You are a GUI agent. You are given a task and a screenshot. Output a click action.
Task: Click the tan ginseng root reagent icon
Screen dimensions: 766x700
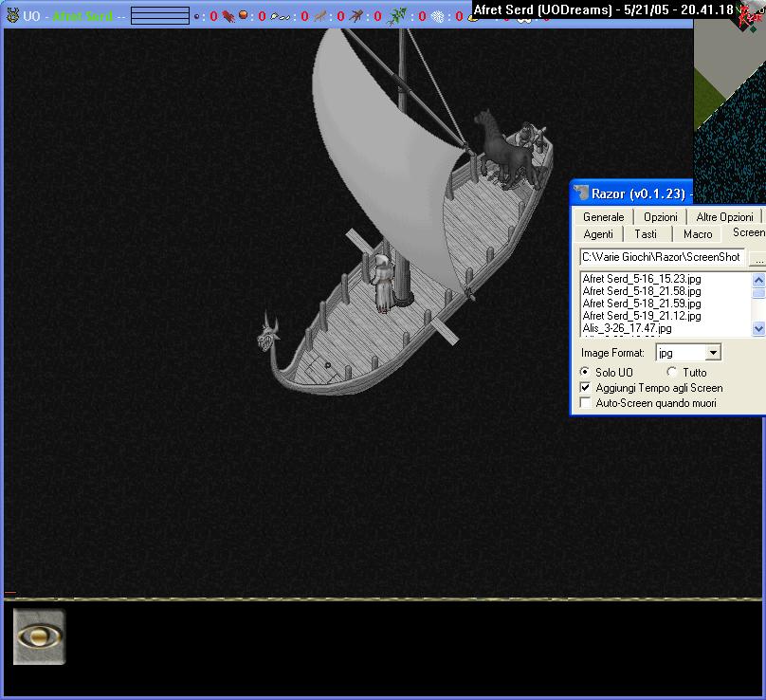click(319, 16)
